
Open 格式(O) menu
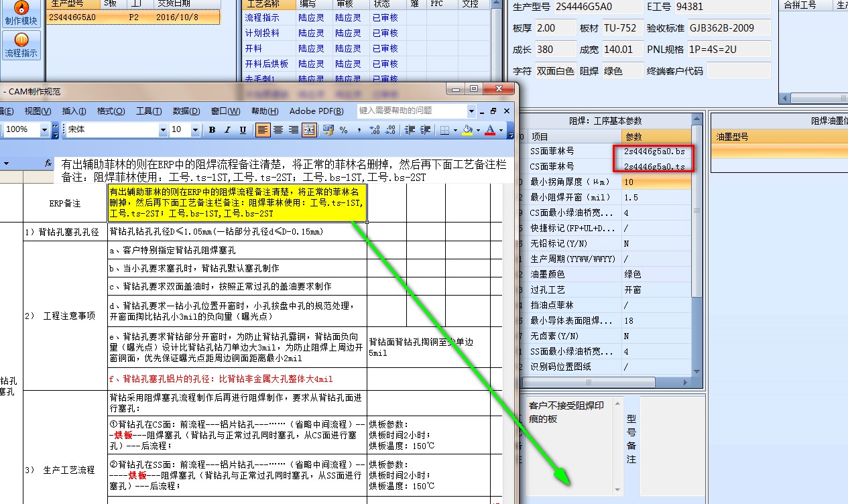[x=111, y=111]
